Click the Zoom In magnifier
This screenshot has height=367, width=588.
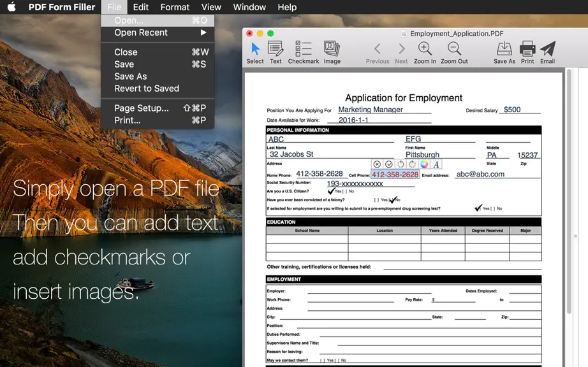tap(425, 53)
